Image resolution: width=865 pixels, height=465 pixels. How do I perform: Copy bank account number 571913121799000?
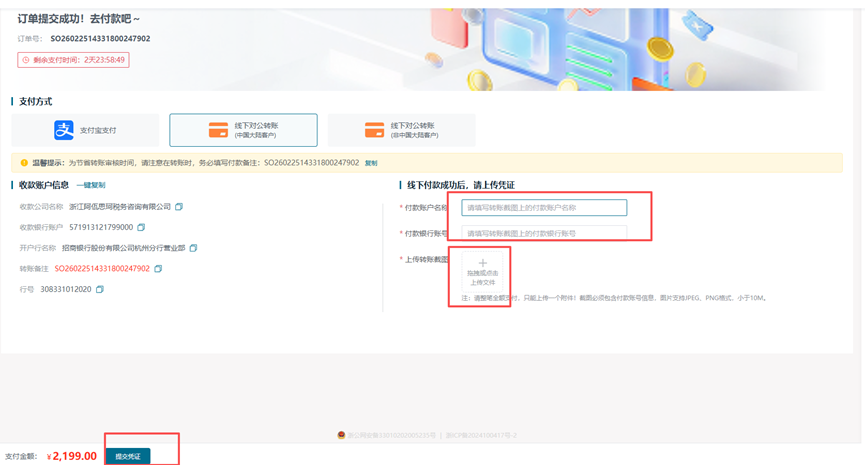[x=141, y=228]
